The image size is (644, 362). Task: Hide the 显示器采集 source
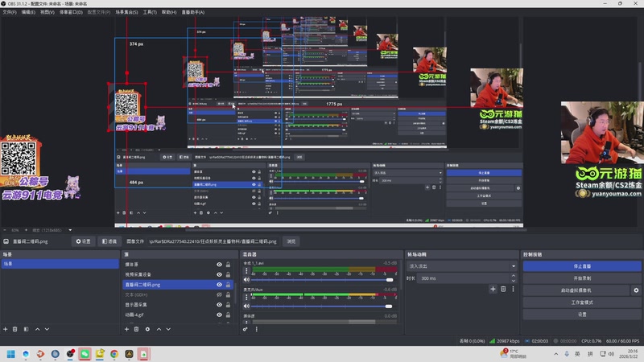[x=219, y=305]
